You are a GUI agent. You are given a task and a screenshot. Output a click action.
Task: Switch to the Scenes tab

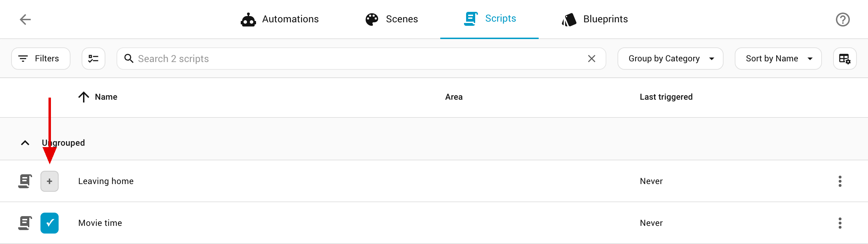coord(391,19)
